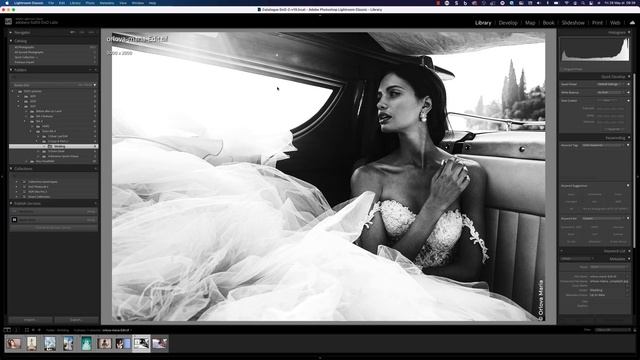Hide the top module picker panel arrow

click(x=320, y=16)
